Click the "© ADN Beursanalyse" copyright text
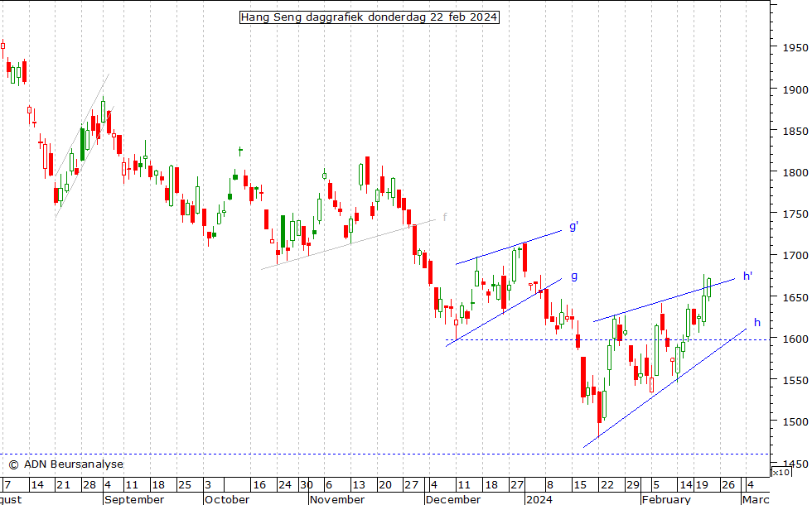Viewport: 812px width, 505px height. point(66,464)
